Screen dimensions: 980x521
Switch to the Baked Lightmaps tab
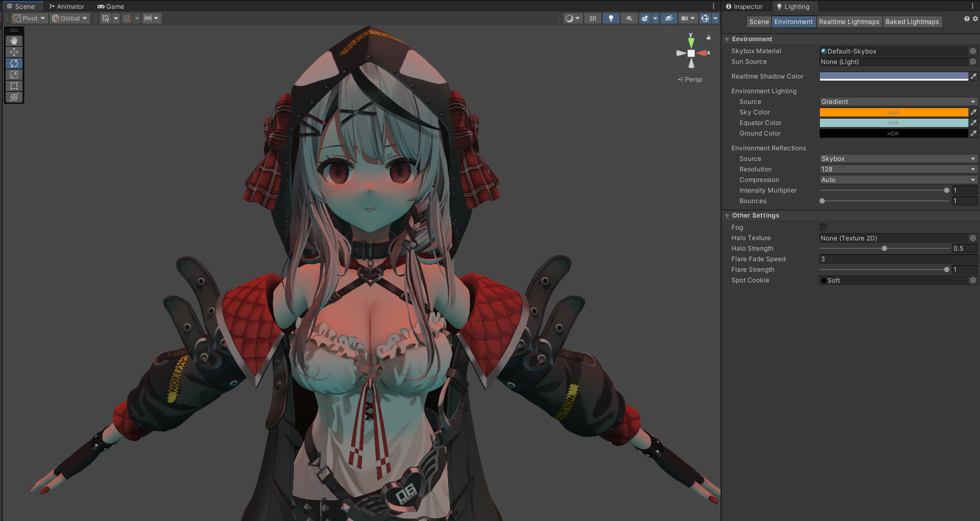pyautogui.click(x=912, y=22)
